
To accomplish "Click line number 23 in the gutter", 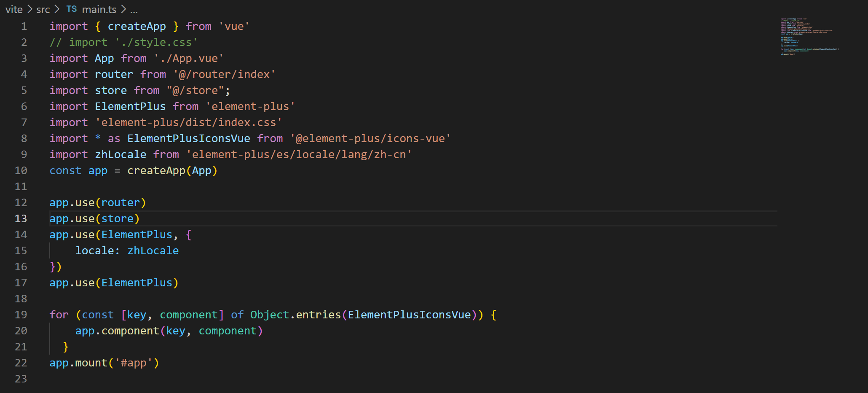I will click(21, 379).
